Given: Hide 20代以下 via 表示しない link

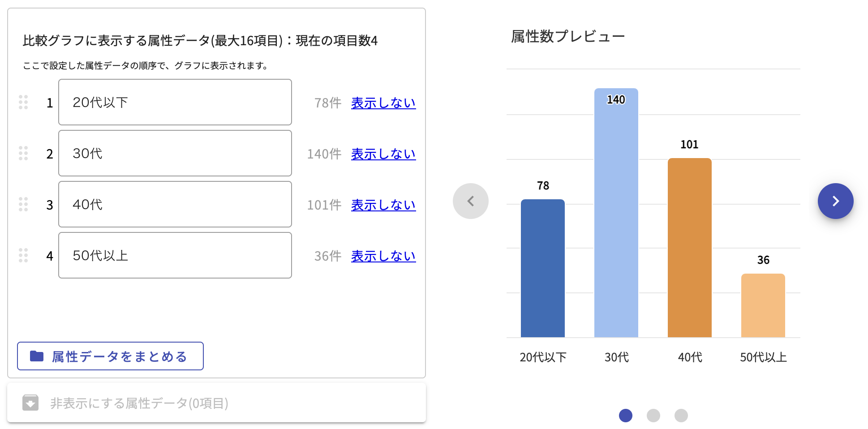Looking at the screenshot, I should coord(383,103).
